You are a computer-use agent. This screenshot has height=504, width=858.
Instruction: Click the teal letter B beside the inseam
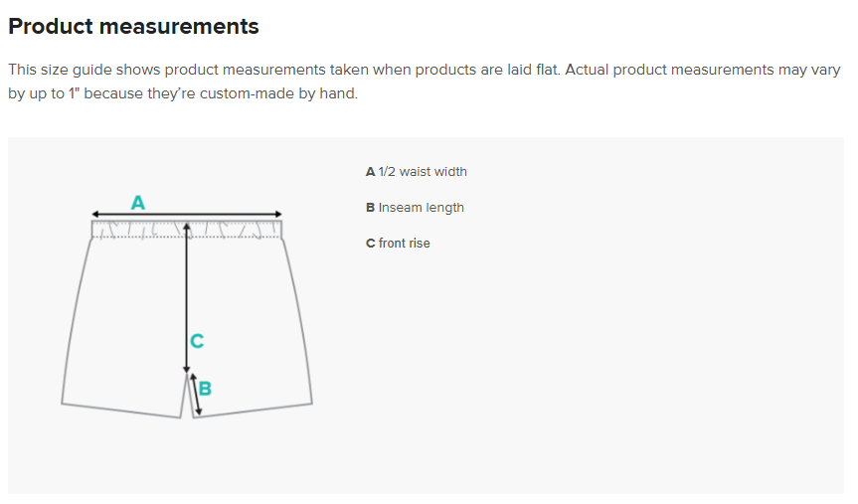[x=205, y=388]
